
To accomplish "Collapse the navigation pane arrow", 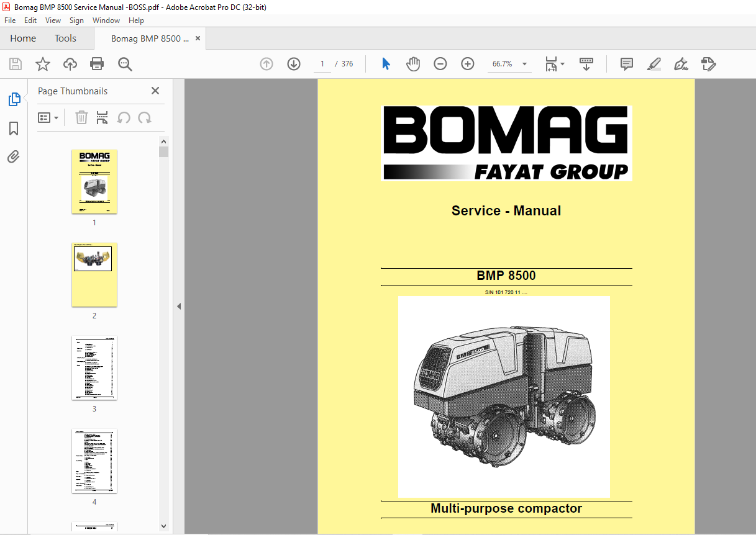I will click(178, 306).
